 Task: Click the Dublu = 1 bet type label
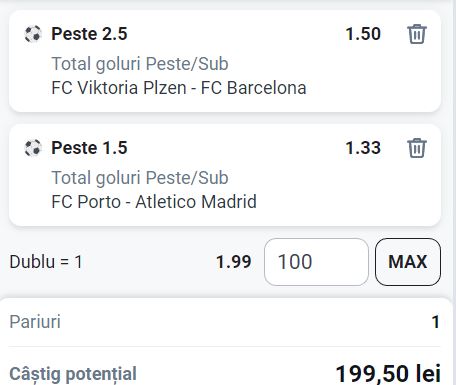pos(46,262)
